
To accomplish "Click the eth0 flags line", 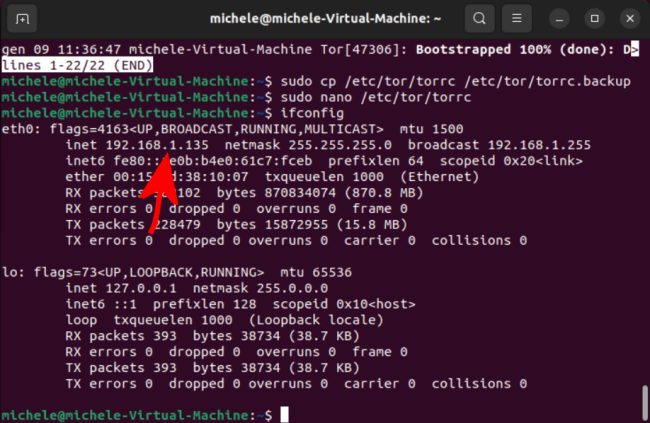I will [x=232, y=129].
